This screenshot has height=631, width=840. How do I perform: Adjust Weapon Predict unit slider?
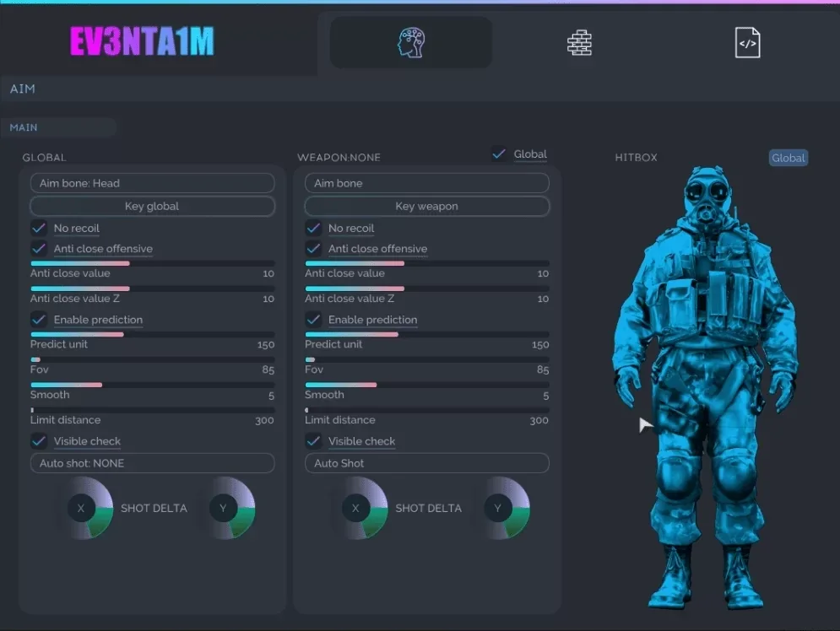427,335
